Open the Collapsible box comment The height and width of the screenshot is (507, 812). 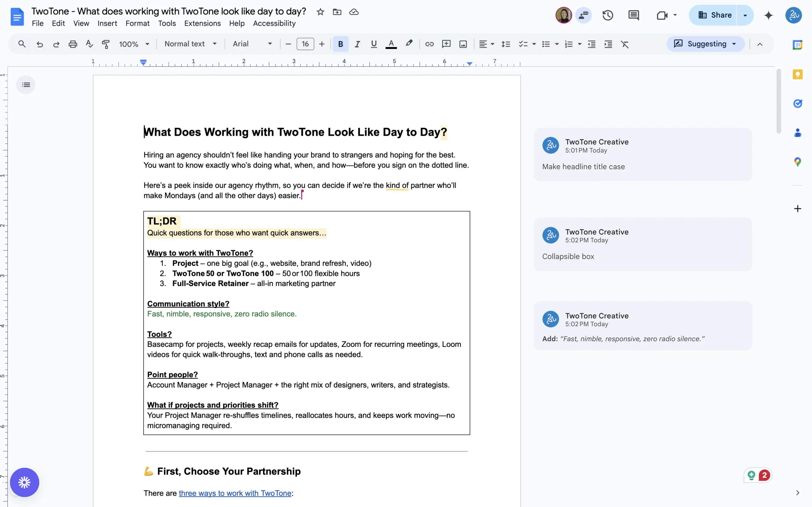point(643,244)
